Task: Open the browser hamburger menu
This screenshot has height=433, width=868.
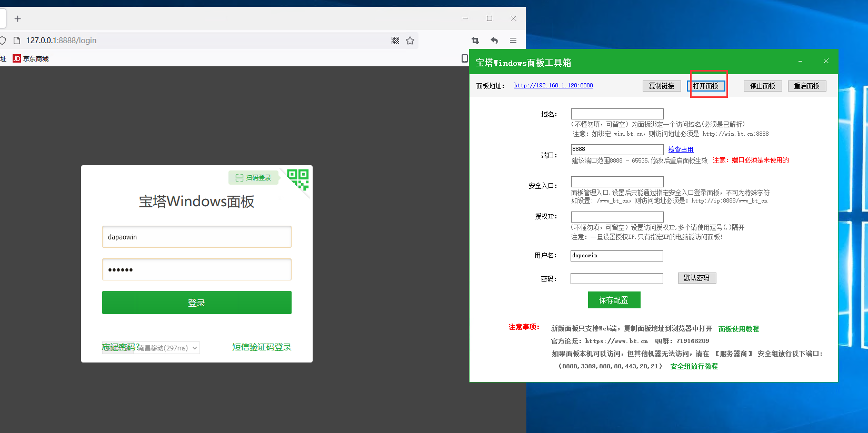Action: 513,41
